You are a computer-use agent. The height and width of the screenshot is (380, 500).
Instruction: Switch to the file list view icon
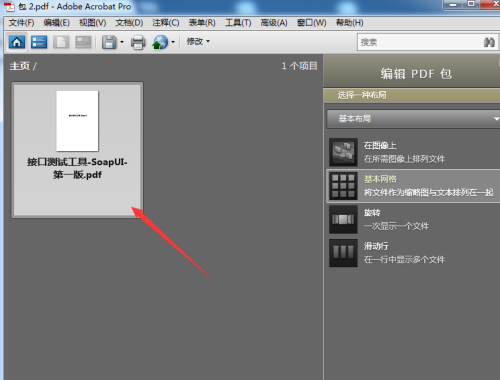click(x=39, y=42)
